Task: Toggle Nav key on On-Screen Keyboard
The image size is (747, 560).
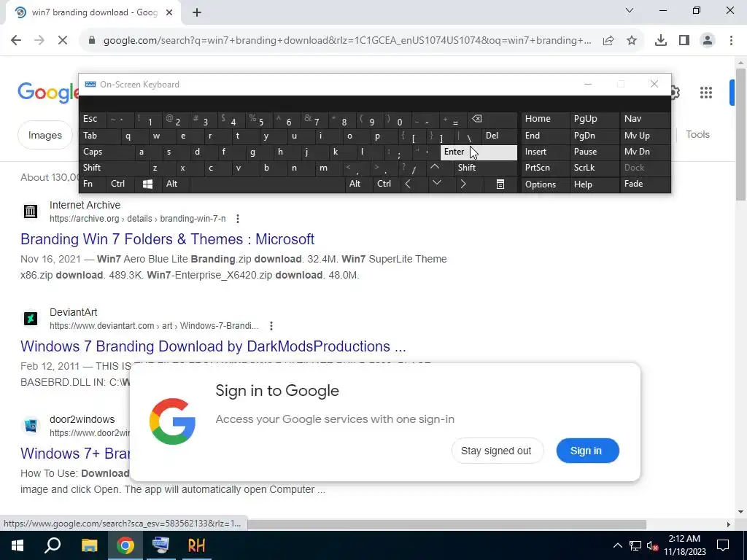Action: [x=645, y=119]
